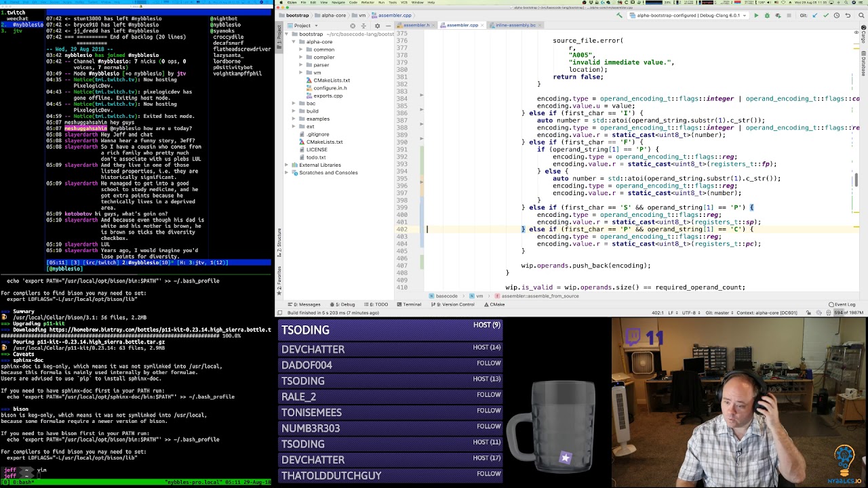Collapse the alpha-core folder in tree
This screenshot has height=488, width=868.
click(x=293, y=42)
